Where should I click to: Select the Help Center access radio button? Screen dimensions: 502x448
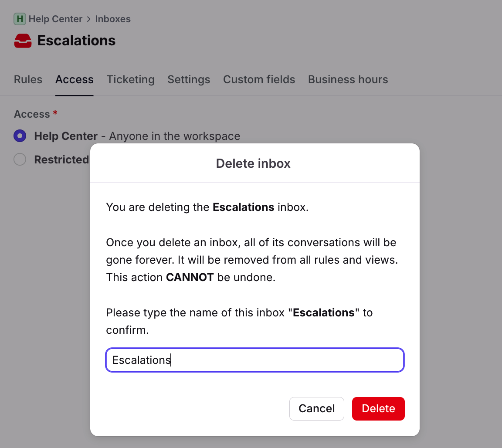pyautogui.click(x=20, y=136)
